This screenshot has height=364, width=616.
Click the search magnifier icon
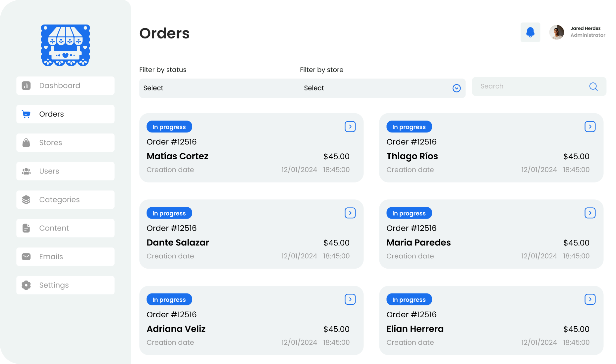593,86
